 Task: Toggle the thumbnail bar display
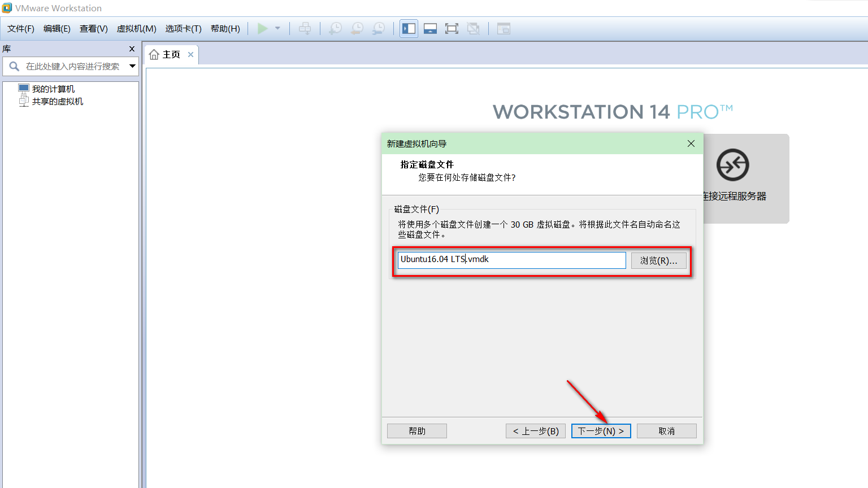coord(430,28)
